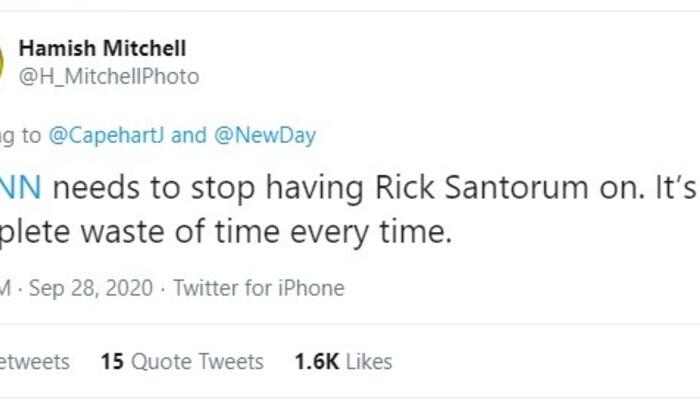Click the "Twitter for iPhone" source label
This screenshot has height=400, width=700.
259,289
